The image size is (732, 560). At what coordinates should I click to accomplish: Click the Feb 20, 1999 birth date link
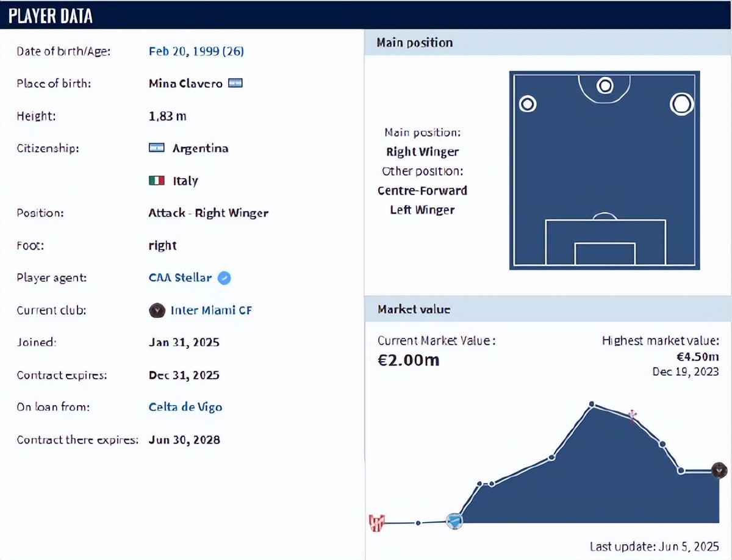[196, 51]
